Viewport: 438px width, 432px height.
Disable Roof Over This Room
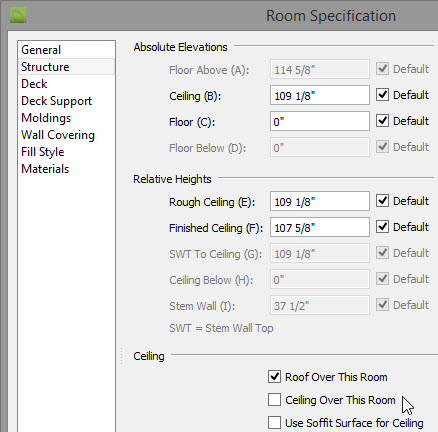pos(274,377)
